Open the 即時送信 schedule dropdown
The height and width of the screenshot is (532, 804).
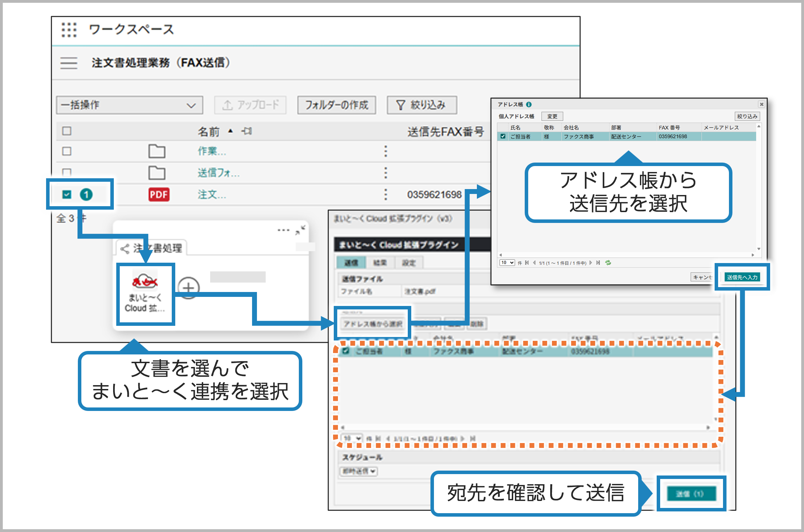coord(359,472)
